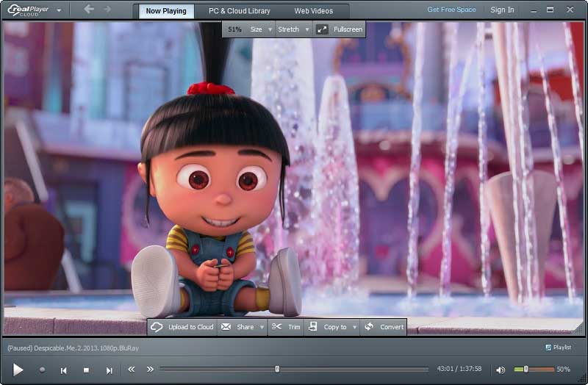Viewport: 588px width, 385px height.
Task: Click the Play button
Action: click(x=18, y=370)
